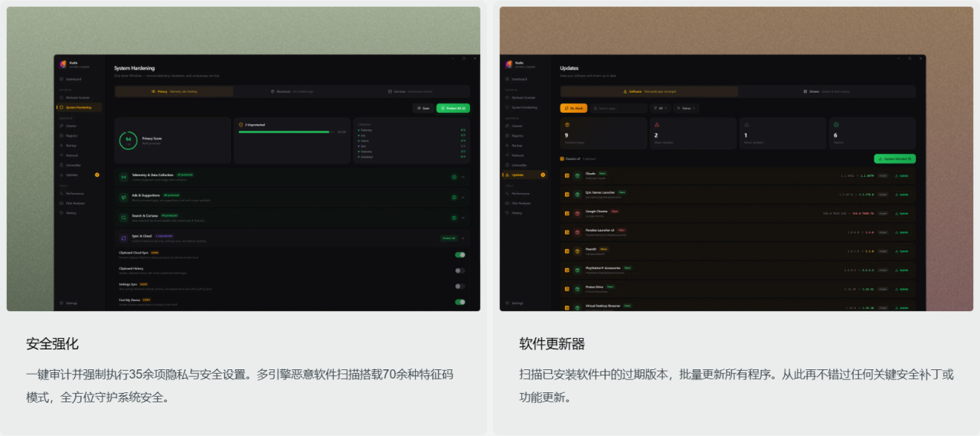Open Network in the System Hardening window sidebar
Screen dimensions: 980x436
[79, 155]
